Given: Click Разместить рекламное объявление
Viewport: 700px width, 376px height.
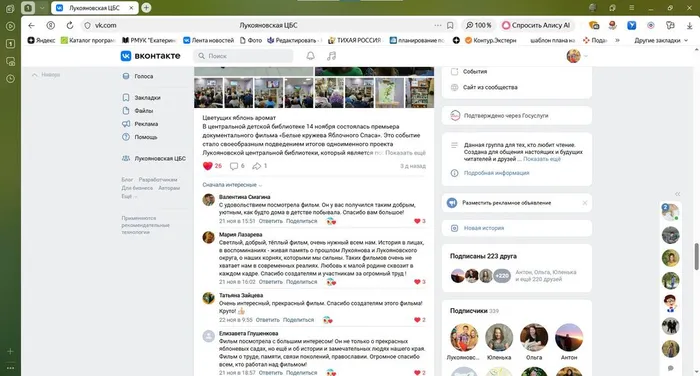Looking at the screenshot, I should tap(507, 203).
